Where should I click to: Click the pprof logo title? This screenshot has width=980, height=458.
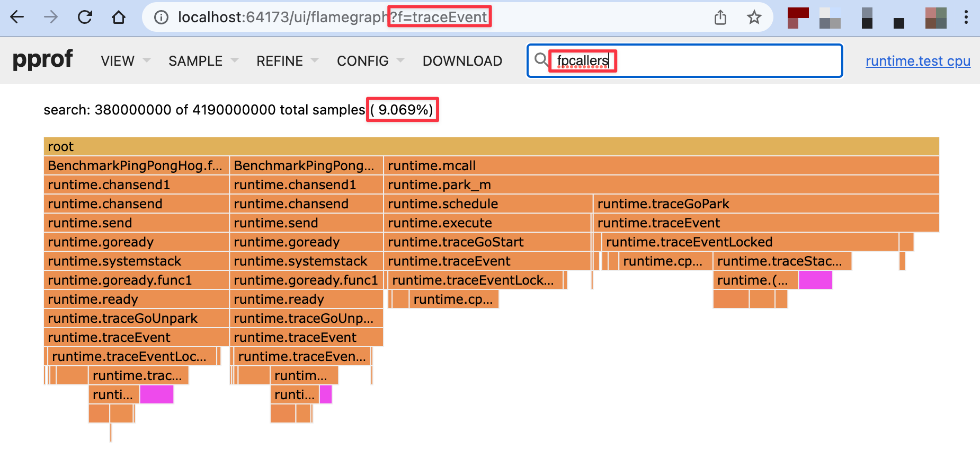42,59
